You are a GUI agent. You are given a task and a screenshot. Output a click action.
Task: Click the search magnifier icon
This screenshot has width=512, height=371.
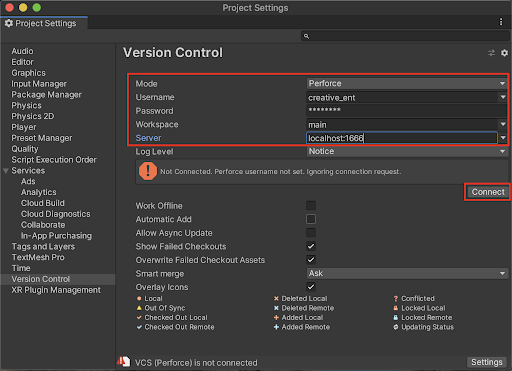pos(306,36)
